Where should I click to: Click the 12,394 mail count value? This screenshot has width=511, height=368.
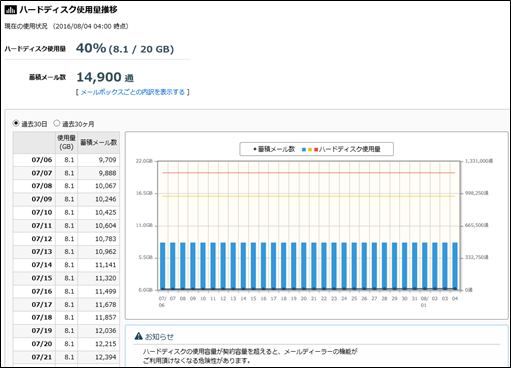[106, 357]
